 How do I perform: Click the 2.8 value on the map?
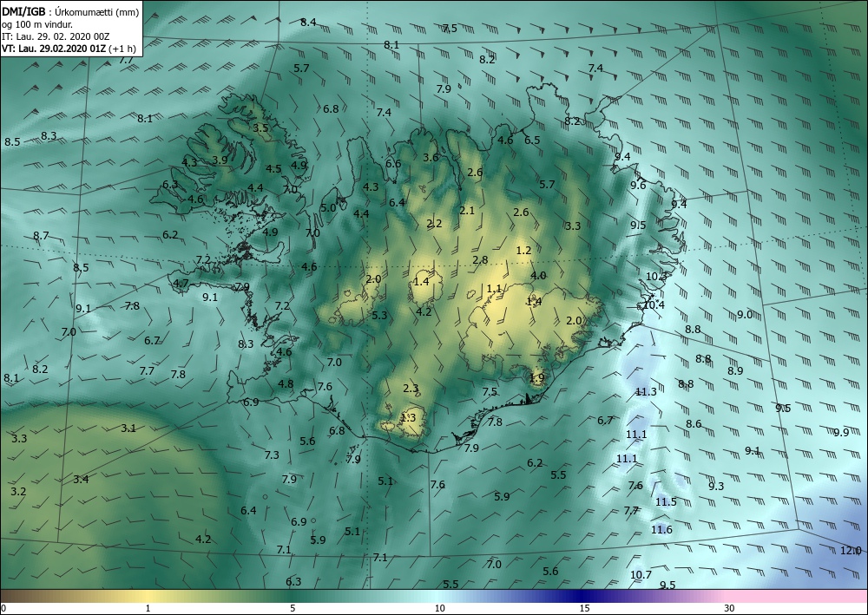(480, 259)
